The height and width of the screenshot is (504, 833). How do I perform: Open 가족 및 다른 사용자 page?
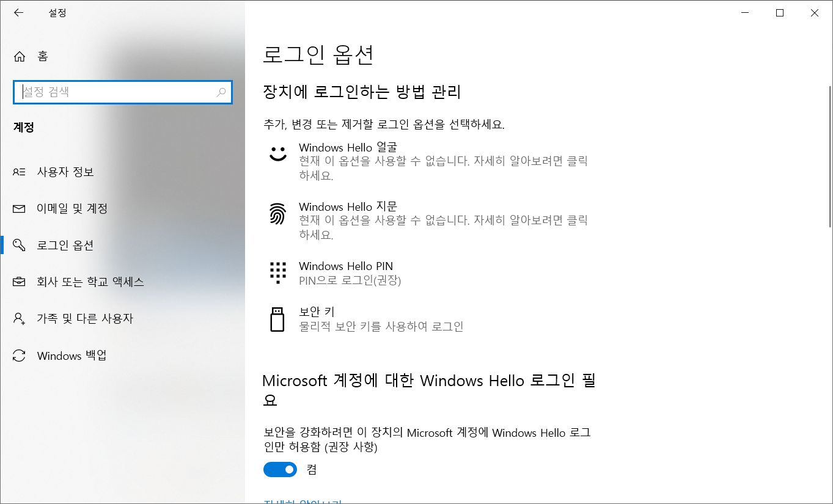tap(122, 319)
